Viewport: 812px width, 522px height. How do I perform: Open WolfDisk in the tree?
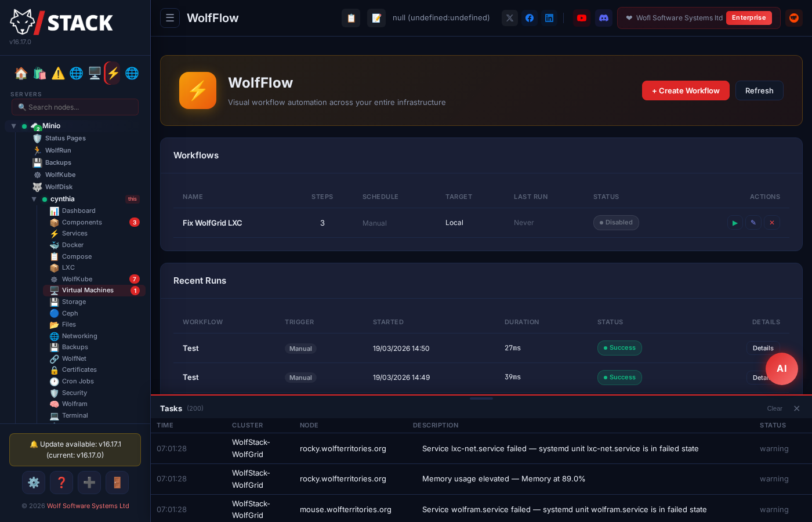coord(59,187)
